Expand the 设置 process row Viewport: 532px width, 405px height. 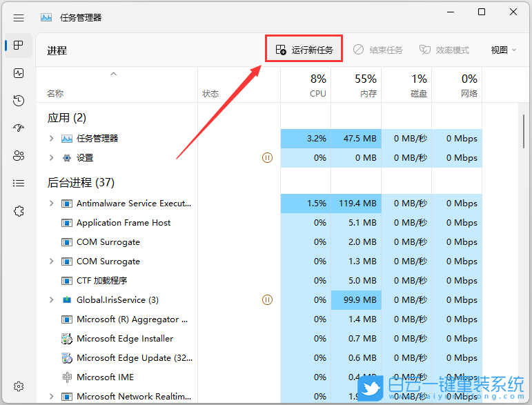51,158
